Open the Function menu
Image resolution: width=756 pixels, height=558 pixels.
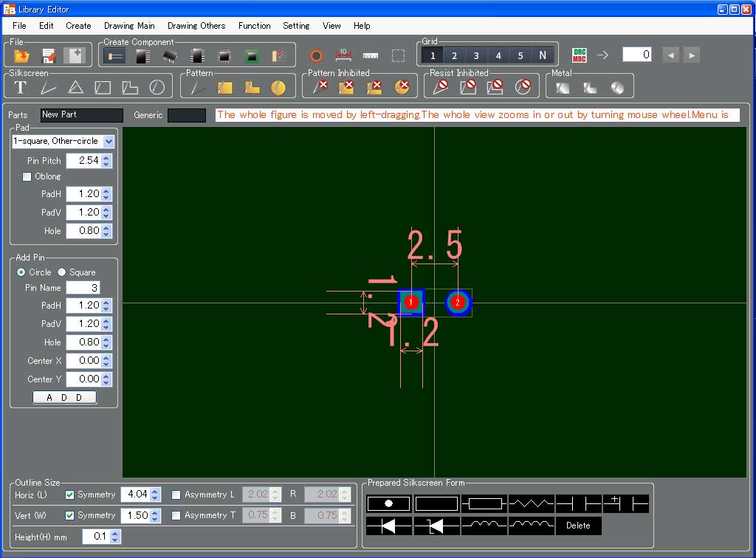(254, 26)
